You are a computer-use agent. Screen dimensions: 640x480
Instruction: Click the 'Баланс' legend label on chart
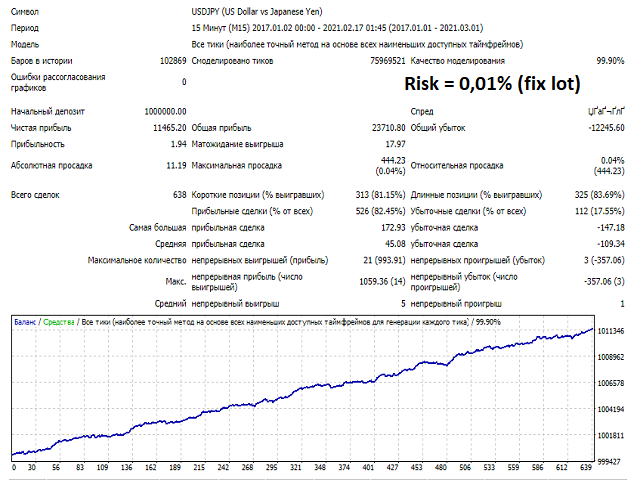27,322
